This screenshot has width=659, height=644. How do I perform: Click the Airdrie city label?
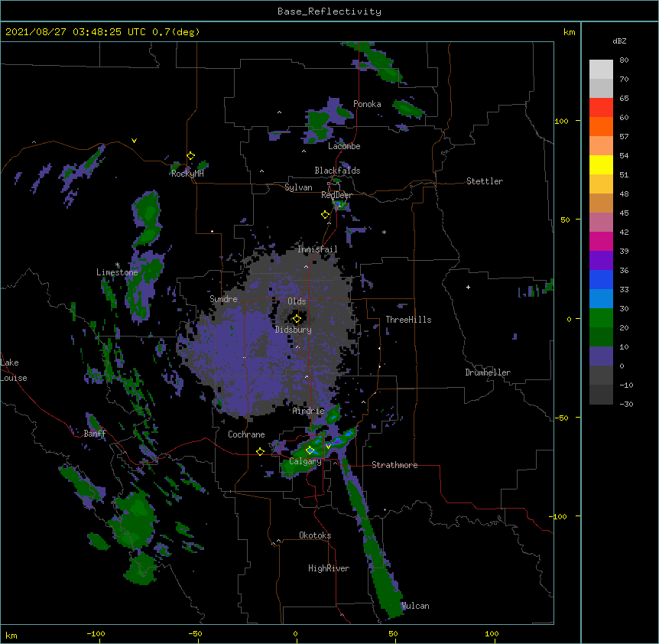click(x=309, y=411)
